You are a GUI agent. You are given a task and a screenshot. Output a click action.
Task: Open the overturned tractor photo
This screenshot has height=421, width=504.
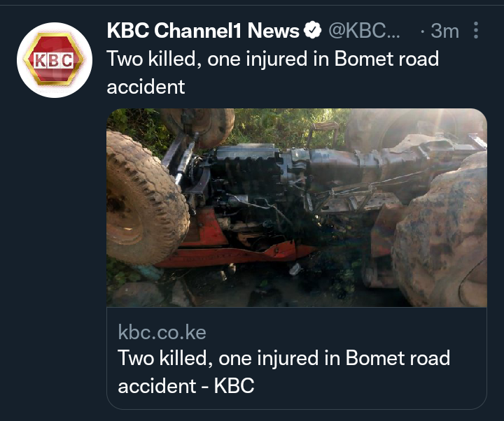coord(297,208)
